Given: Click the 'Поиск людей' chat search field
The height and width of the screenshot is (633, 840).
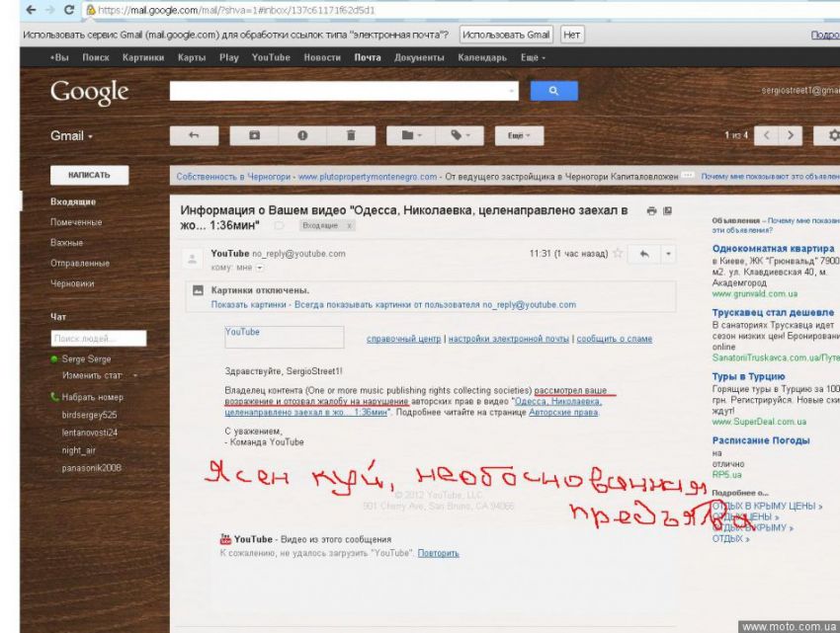Looking at the screenshot, I should point(99,339).
